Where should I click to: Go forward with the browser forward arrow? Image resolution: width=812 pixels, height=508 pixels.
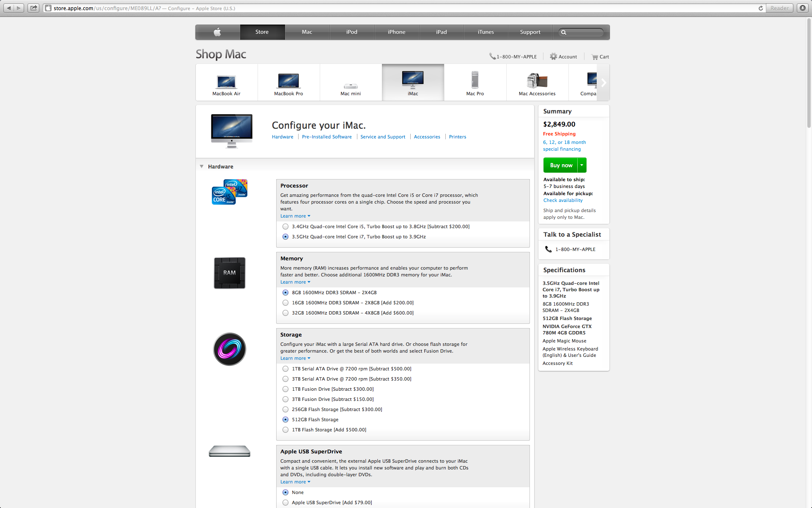point(19,8)
